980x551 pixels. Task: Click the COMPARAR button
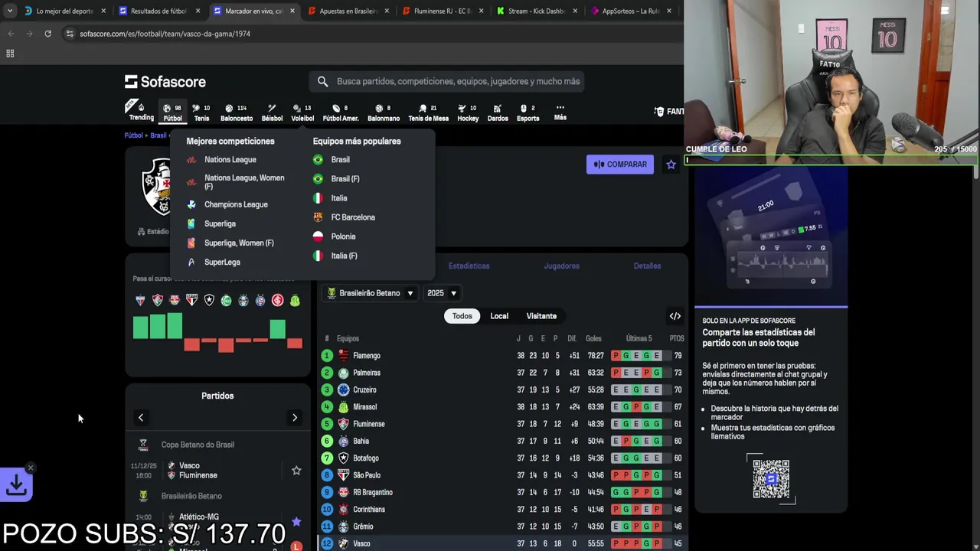pyautogui.click(x=620, y=165)
